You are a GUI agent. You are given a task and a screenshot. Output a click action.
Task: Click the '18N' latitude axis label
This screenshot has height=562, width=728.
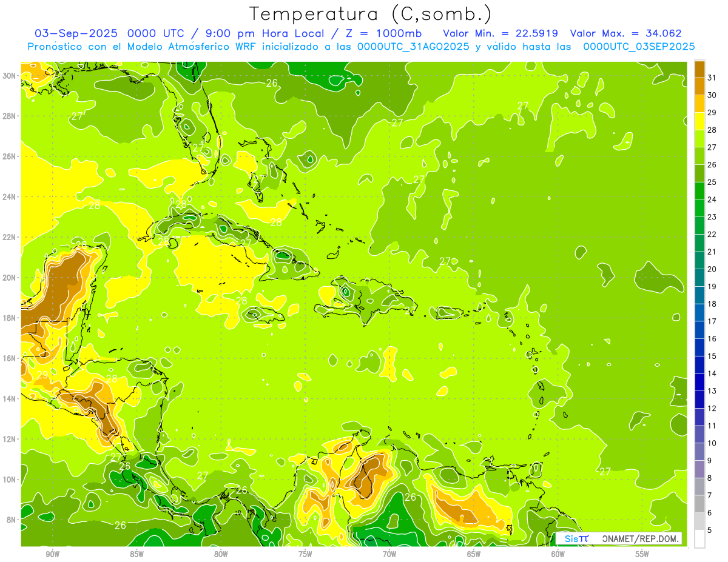click(x=10, y=318)
